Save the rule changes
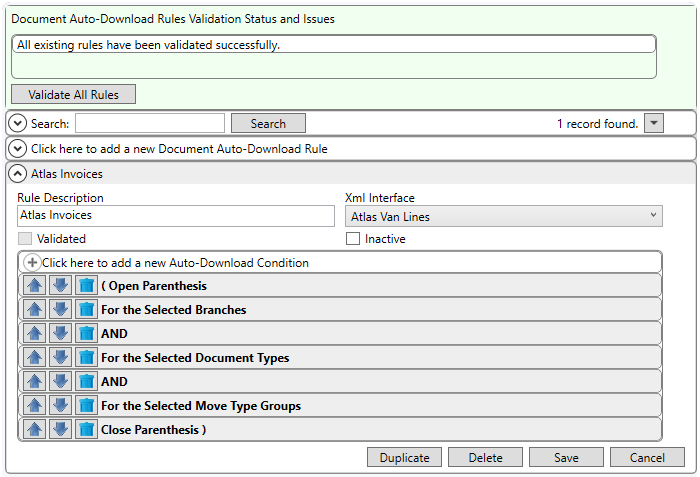 point(566,457)
